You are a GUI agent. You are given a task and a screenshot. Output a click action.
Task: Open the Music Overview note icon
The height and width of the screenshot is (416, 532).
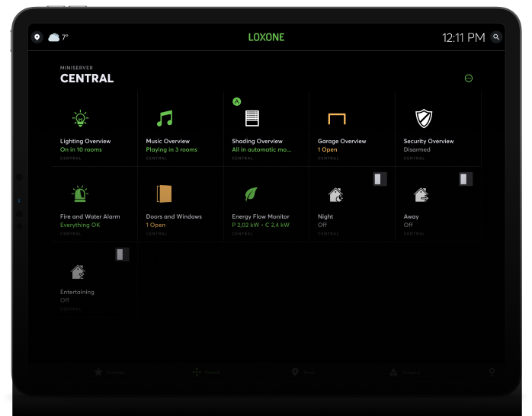coord(165,118)
